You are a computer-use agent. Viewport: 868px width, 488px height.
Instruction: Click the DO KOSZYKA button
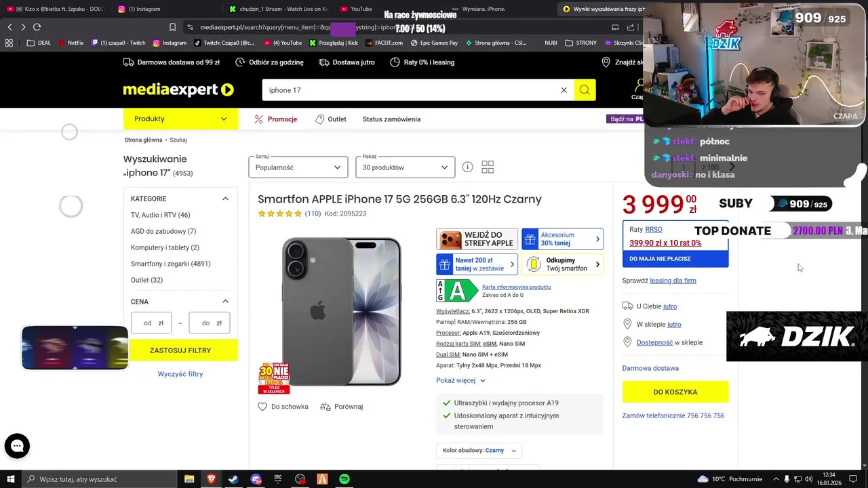click(x=675, y=392)
